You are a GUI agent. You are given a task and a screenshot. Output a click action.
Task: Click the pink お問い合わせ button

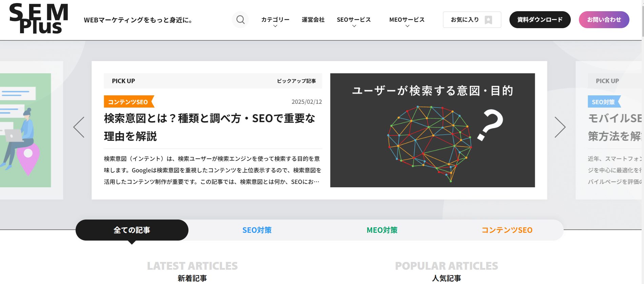[604, 20]
